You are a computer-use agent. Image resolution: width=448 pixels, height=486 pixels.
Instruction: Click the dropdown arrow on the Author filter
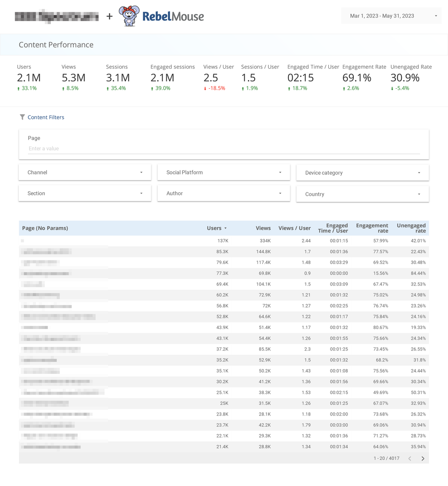(280, 193)
